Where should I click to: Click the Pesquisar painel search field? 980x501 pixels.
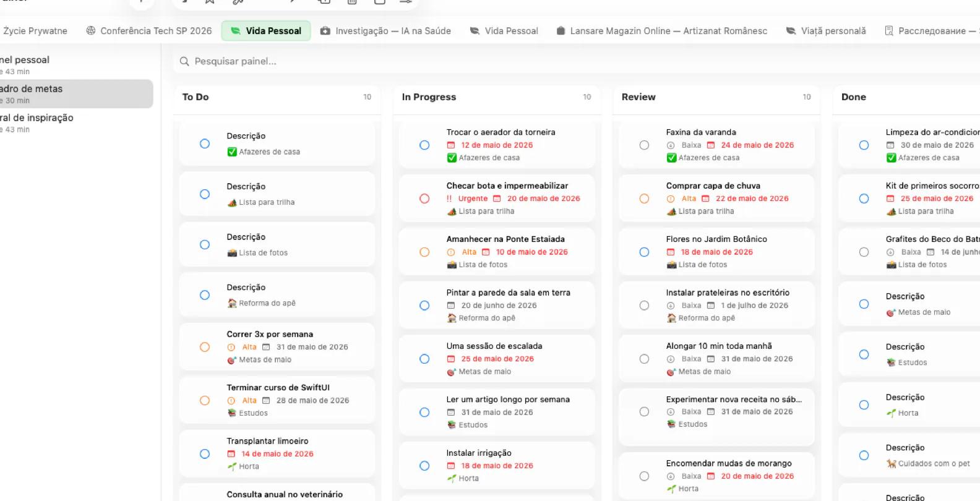coord(575,61)
